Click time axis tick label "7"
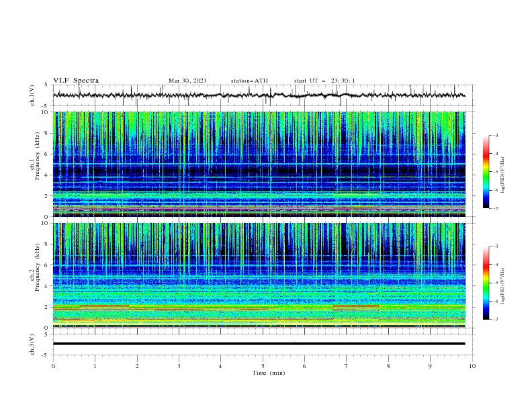The height and width of the screenshot is (411, 532). 347,366
